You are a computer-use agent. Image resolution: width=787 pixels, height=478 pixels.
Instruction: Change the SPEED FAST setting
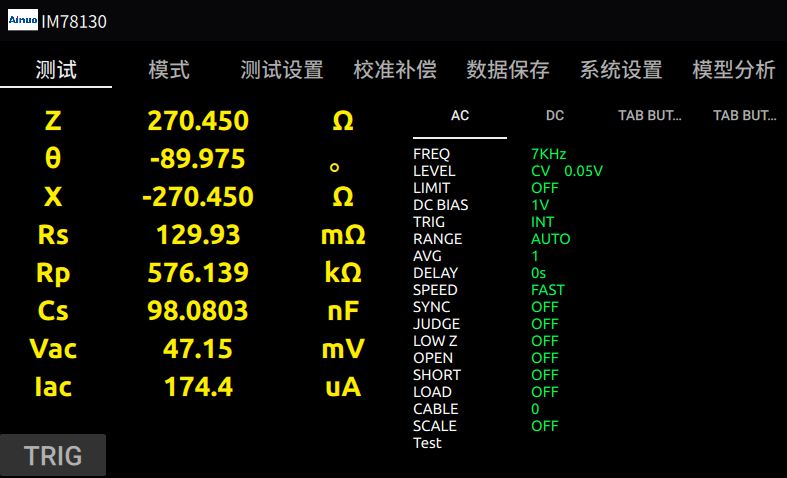[548, 290]
